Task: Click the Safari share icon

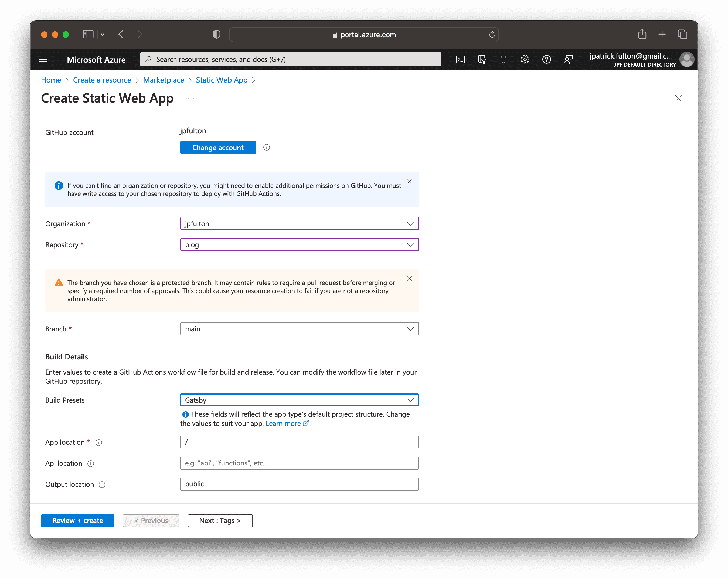Action: click(x=642, y=34)
